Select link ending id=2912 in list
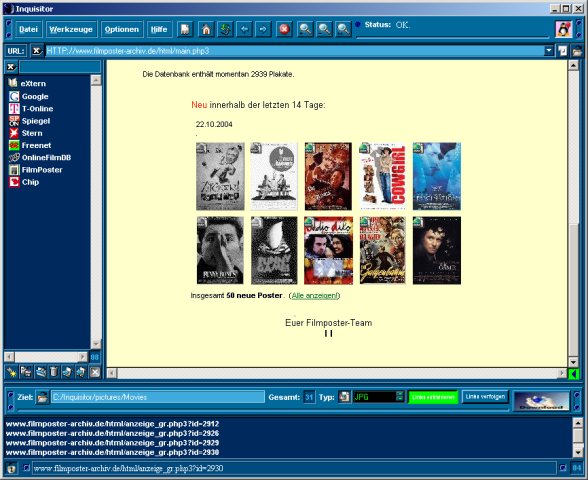This screenshot has height=480, width=588. 112,424
